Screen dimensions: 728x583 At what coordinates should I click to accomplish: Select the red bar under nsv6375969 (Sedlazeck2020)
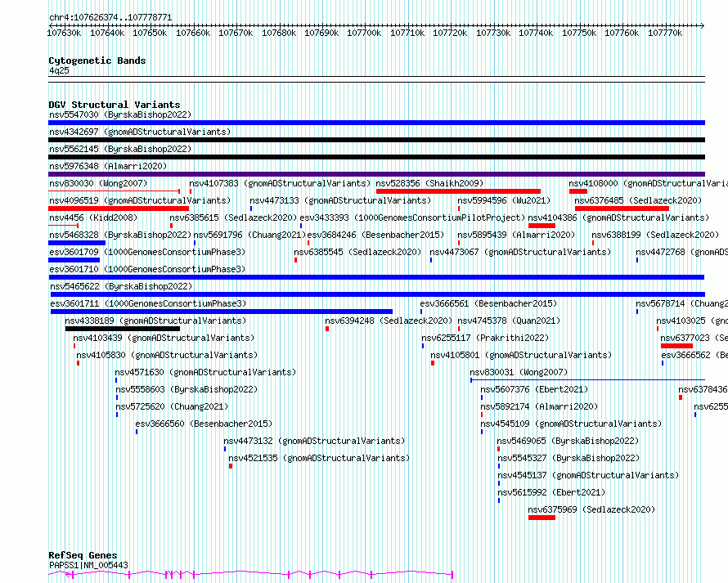[542, 518]
